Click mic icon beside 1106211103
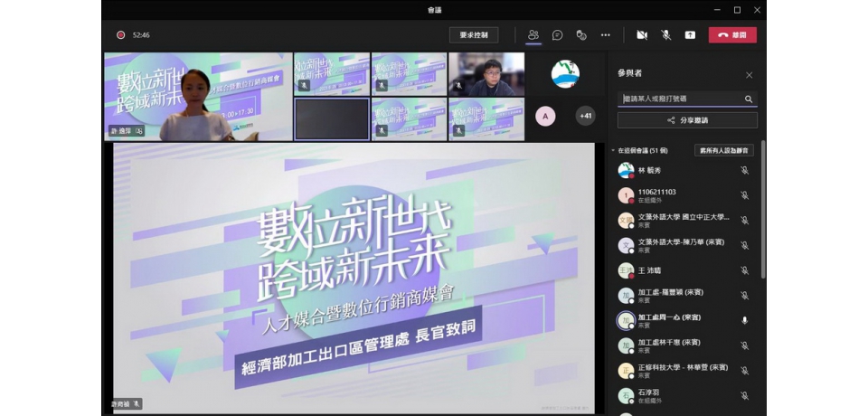This screenshot has height=416, width=868. [x=744, y=195]
